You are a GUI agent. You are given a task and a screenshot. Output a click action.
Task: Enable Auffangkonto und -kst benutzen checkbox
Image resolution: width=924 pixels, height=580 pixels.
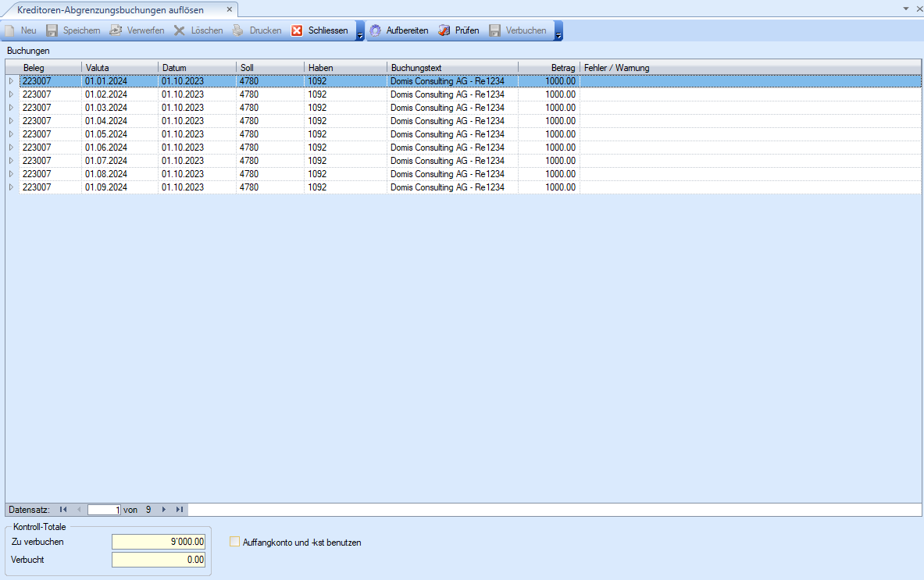[234, 542]
